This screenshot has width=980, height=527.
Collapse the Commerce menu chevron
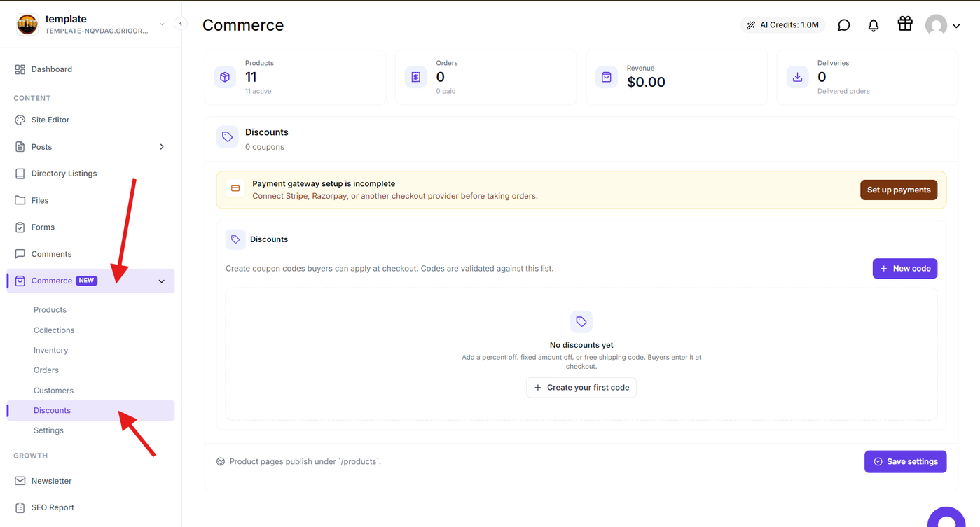tap(162, 281)
